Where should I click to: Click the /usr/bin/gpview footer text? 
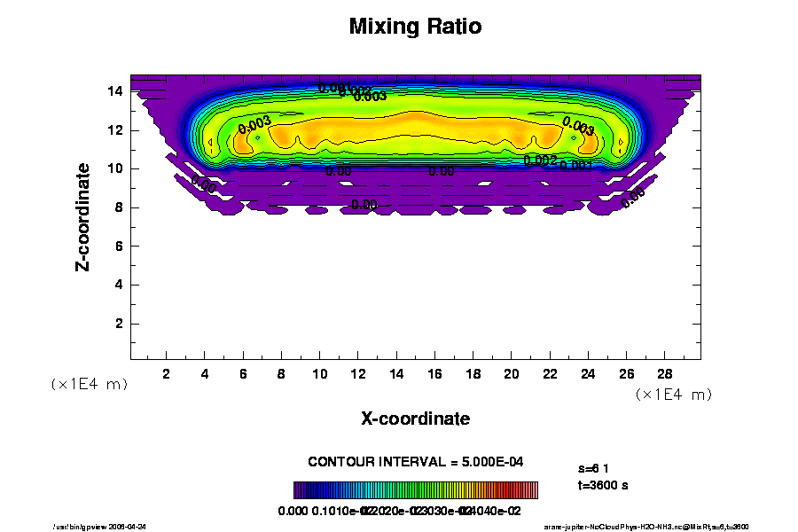coord(99,526)
